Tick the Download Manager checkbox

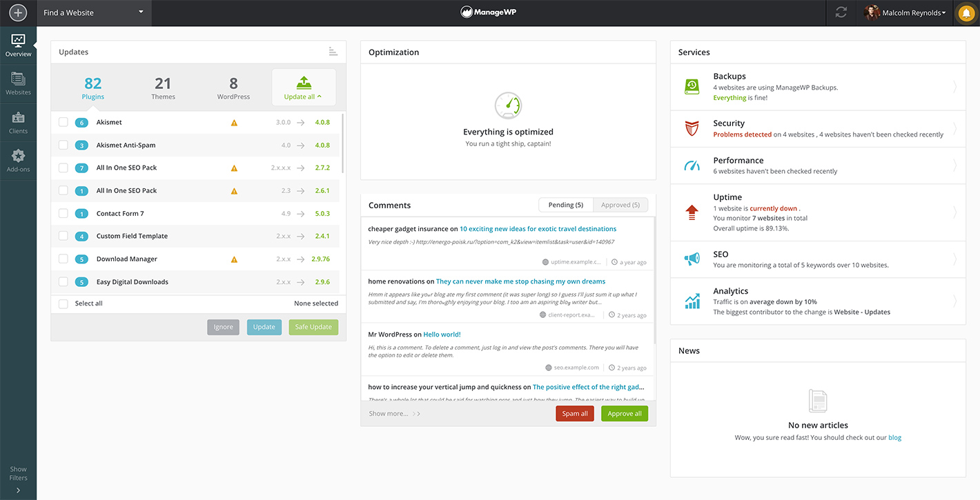pos(63,259)
